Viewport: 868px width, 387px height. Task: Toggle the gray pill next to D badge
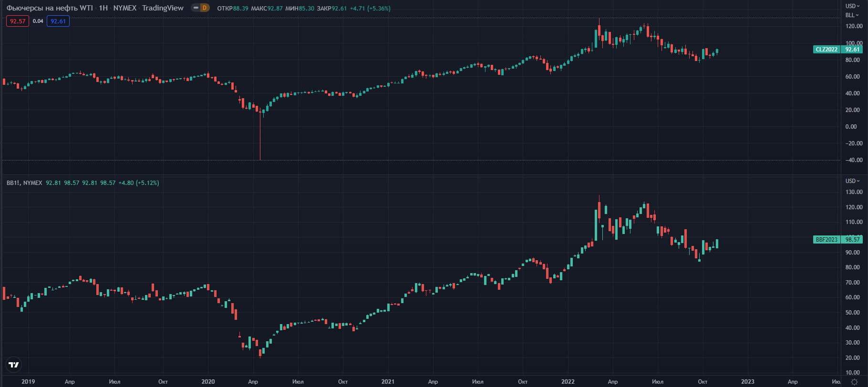point(196,8)
